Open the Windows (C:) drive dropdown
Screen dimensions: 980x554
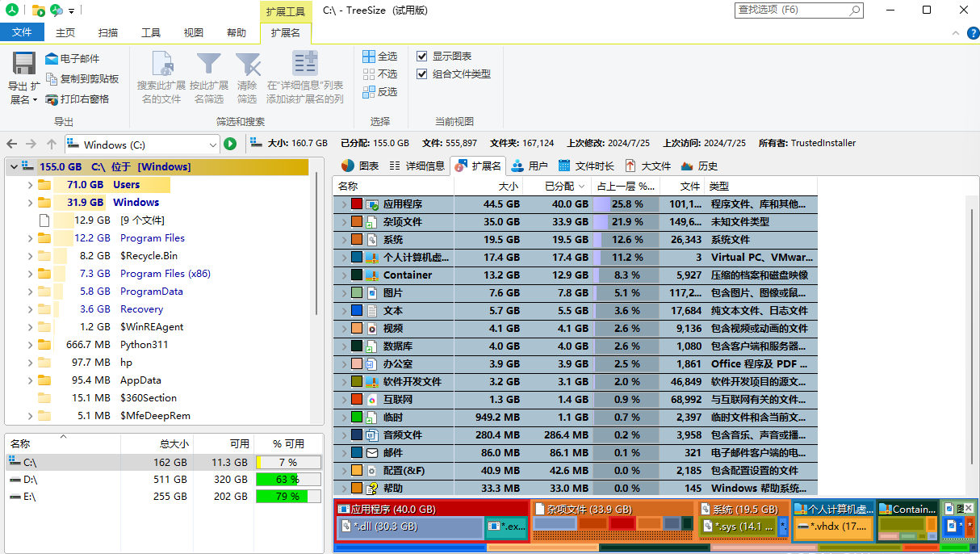(211, 143)
